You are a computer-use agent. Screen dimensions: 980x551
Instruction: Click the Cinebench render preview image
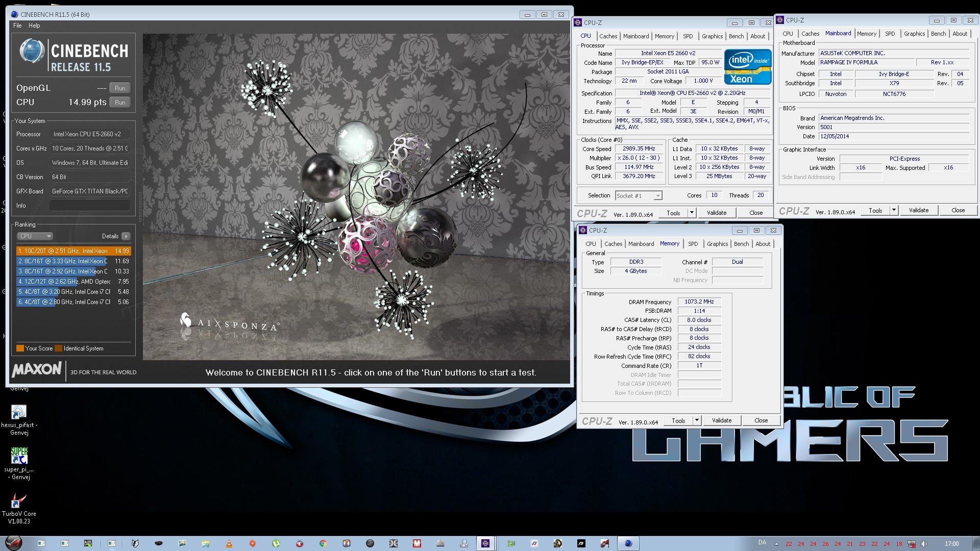coord(356,197)
